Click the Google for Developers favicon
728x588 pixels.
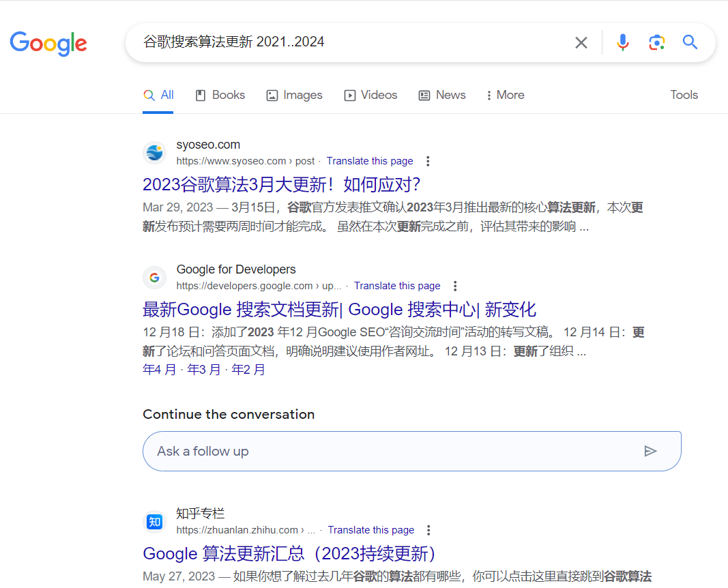coord(155,278)
